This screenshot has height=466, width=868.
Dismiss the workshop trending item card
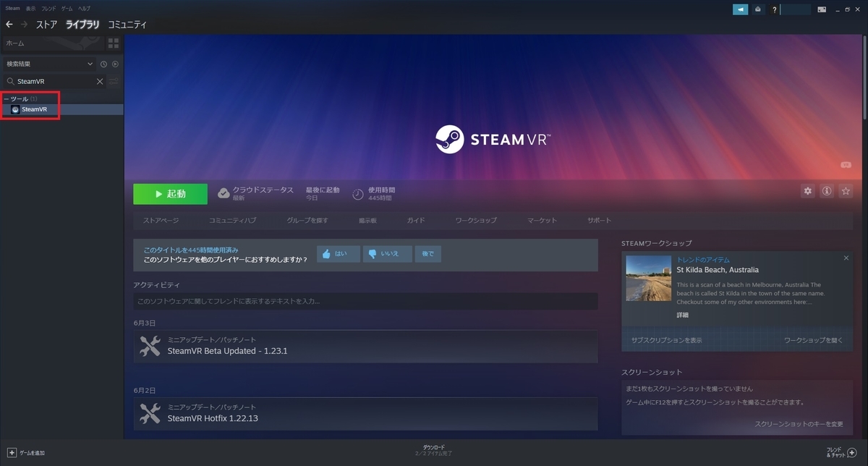coord(846,258)
